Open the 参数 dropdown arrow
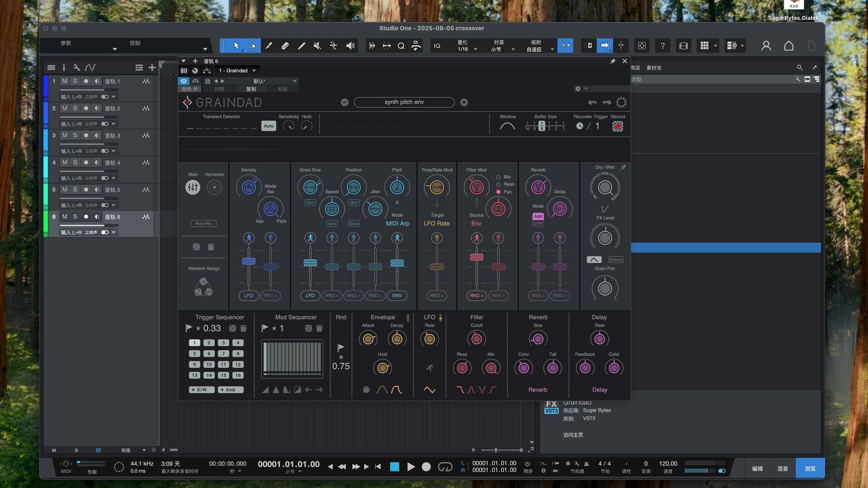Viewport: 868px width, 488px height. point(114,49)
